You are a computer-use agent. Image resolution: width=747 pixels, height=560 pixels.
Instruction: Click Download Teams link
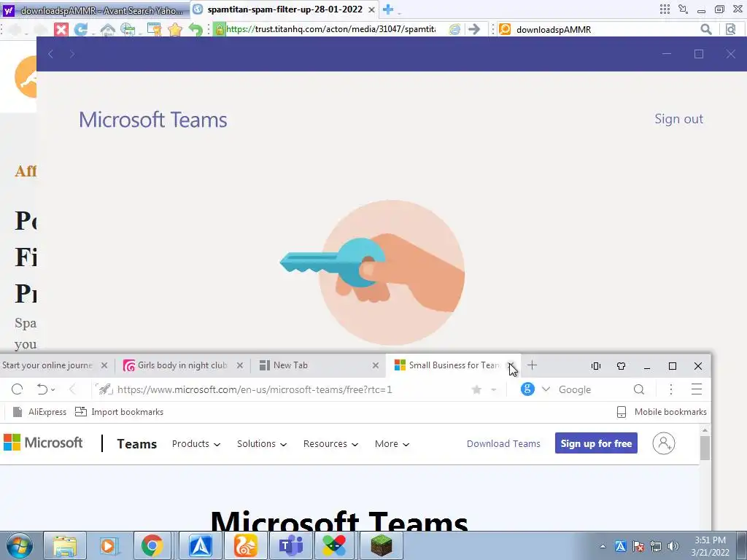coord(503,444)
